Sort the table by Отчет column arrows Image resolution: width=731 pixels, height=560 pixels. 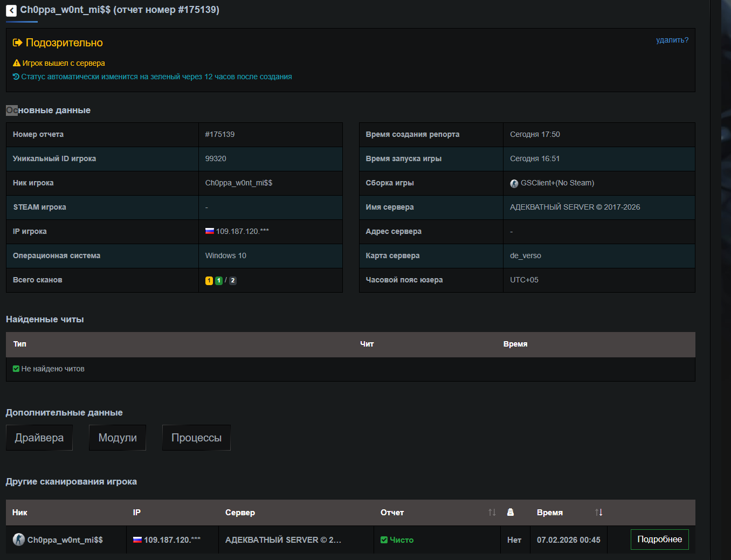tap(492, 512)
